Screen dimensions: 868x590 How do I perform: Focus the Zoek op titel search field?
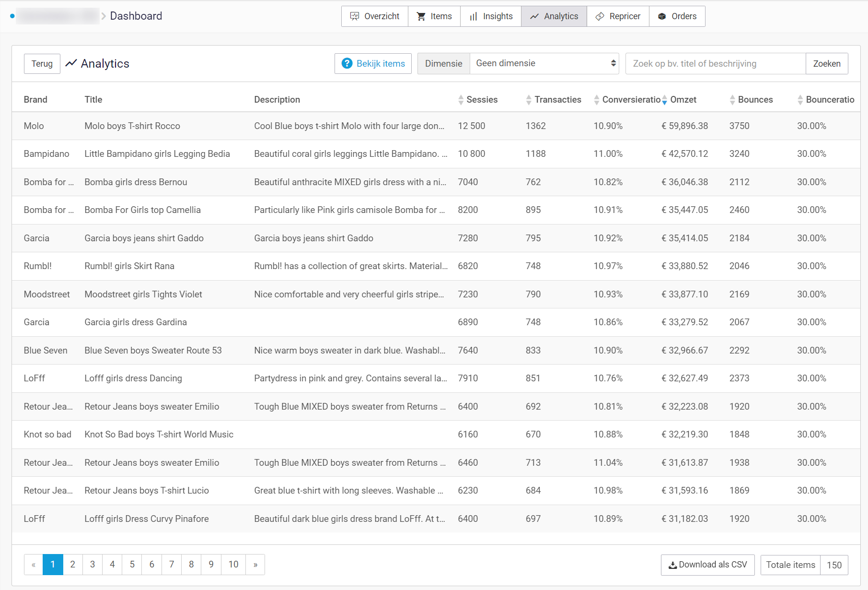coord(716,63)
